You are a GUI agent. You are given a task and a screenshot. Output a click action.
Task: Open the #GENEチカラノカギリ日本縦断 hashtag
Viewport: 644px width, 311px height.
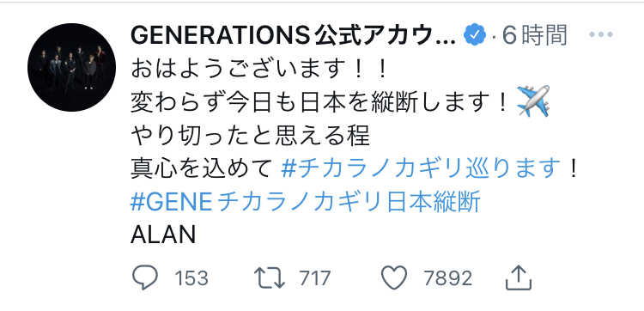pos(305,203)
